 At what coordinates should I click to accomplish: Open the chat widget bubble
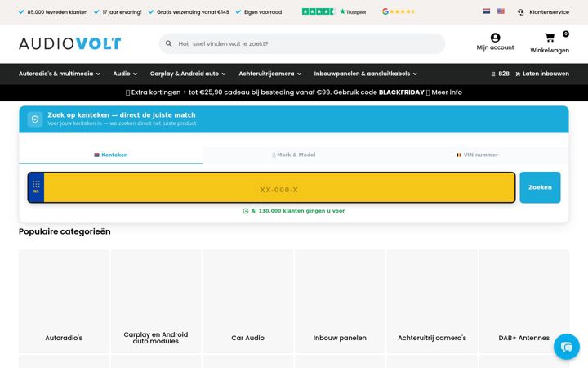click(x=566, y=347)
